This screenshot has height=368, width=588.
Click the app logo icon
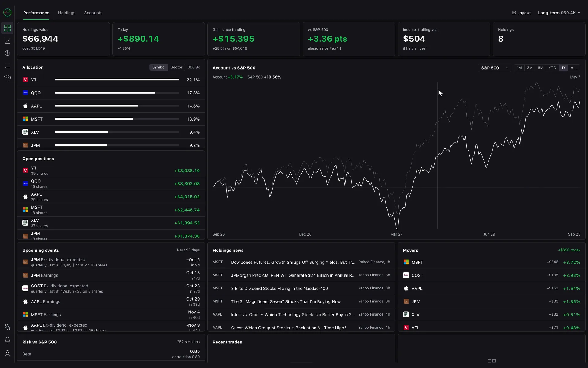[x=7, y=13]
